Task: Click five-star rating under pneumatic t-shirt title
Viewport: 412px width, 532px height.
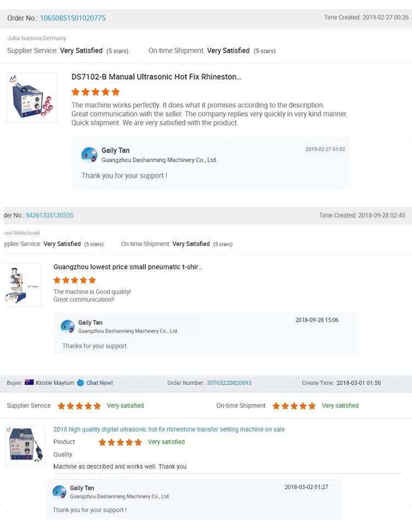Action: pos(75,280)
